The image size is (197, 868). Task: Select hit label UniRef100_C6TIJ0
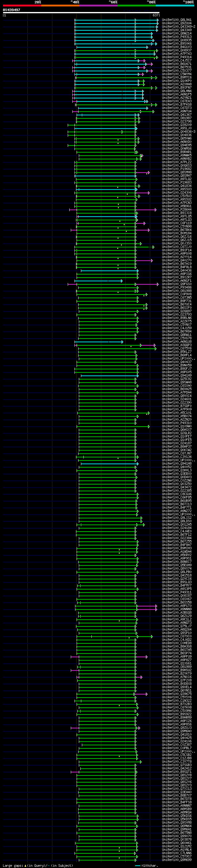tap(177, 247)
